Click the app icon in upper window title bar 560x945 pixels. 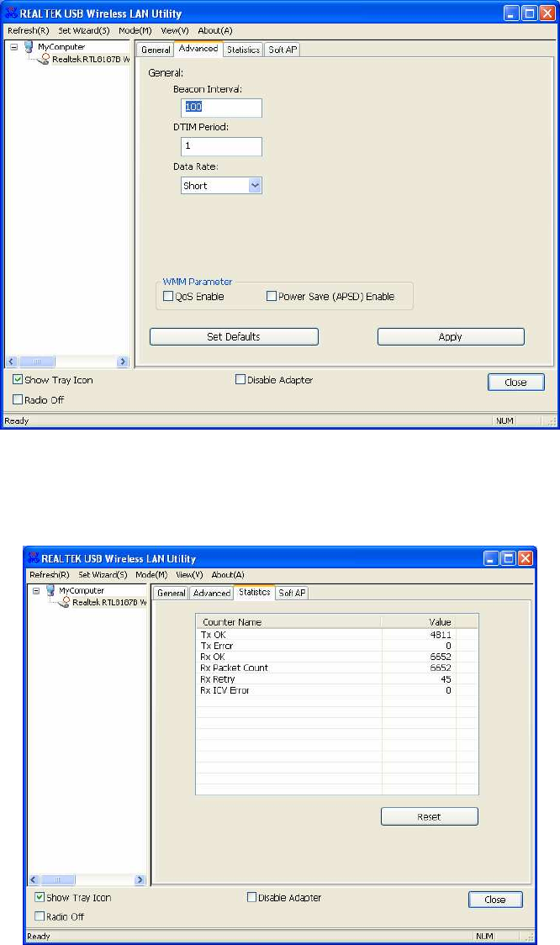11,13
